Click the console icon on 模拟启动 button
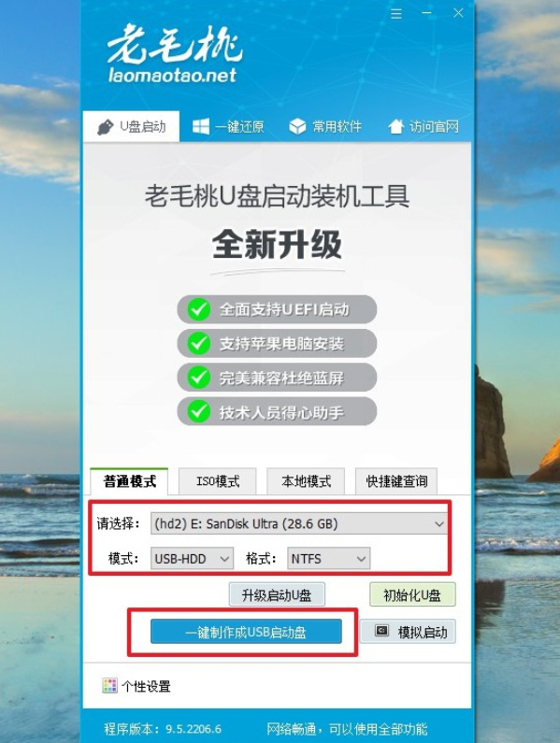560x743 pixels. [381, 631]
